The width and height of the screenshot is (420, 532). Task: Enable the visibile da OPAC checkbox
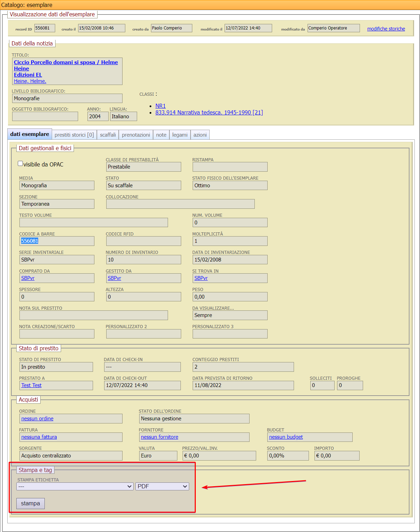[x=20, y=164]
